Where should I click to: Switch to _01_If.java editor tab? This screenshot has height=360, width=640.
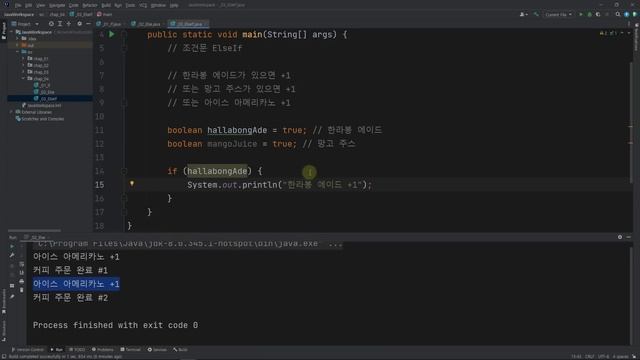click(x=109, y=24)
